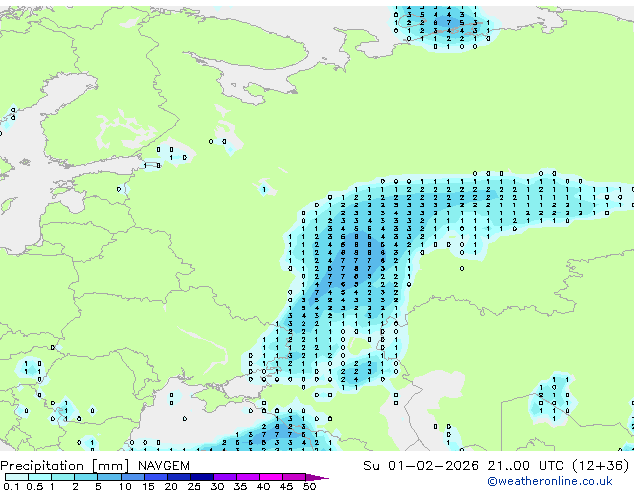Select the '21..00' time text

(508, 466)
